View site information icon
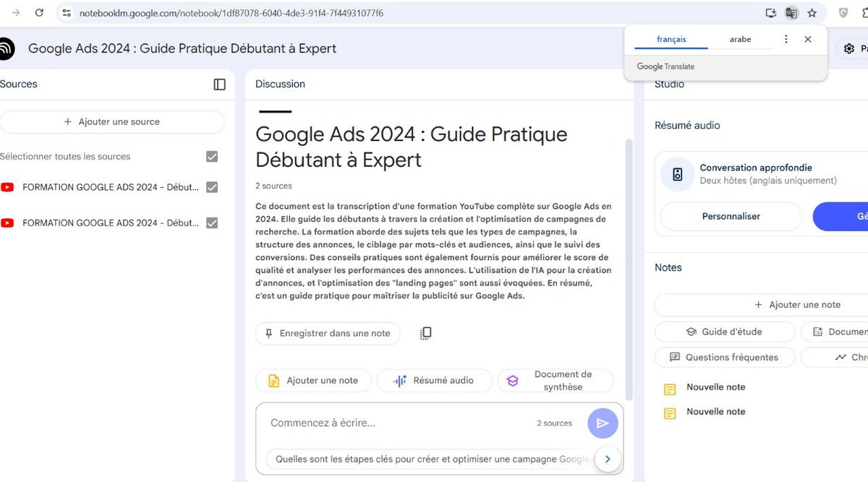The height and width of the screenshot is (482, 868). click(x=67, y=13)
